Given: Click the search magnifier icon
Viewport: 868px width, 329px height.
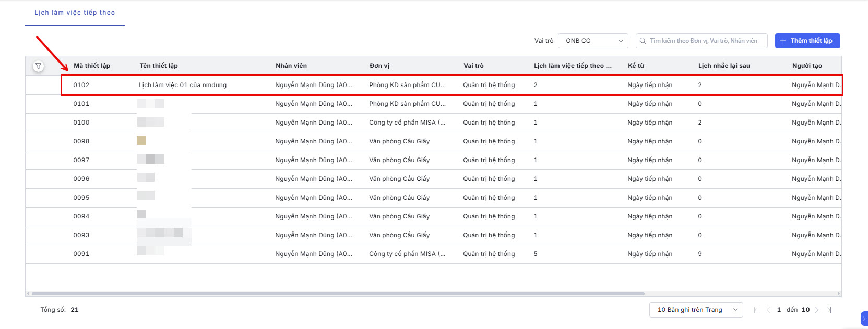Looking at the screenshot, I should pyautogui.click(x=643, y=41).
